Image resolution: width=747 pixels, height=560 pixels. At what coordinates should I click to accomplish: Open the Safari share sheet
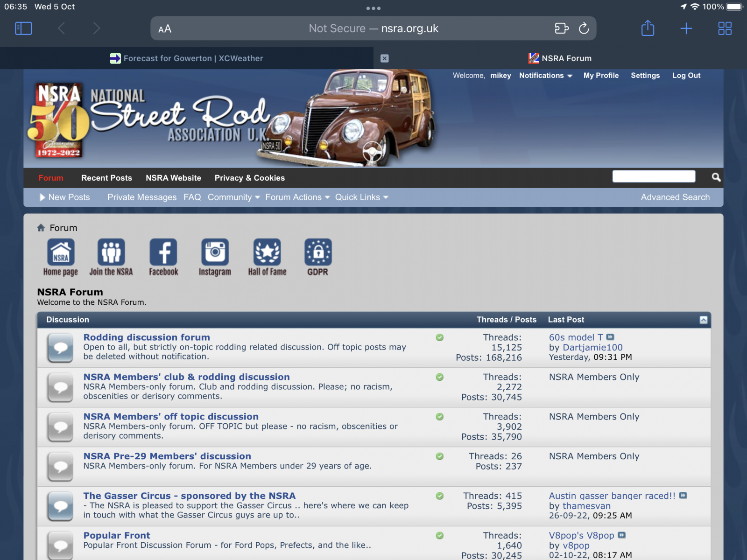648,28
